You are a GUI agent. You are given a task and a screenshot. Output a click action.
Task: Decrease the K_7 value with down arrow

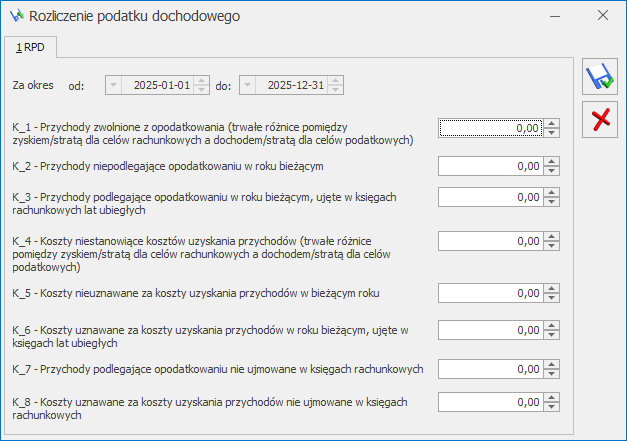[x=551, y=374]
